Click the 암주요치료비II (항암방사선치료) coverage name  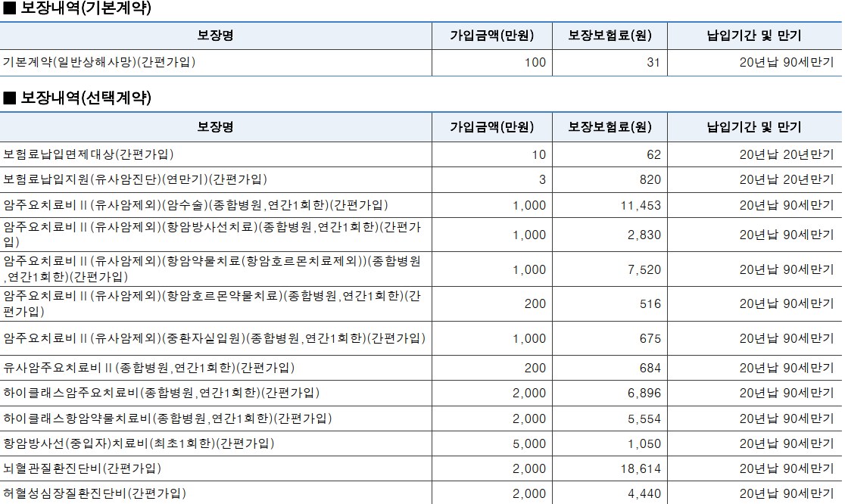212,235
